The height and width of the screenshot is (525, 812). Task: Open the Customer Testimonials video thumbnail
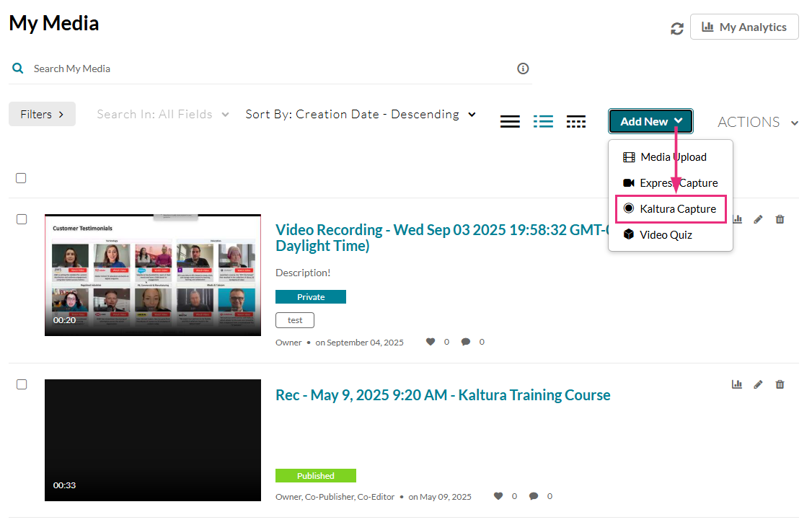point(153,275)
